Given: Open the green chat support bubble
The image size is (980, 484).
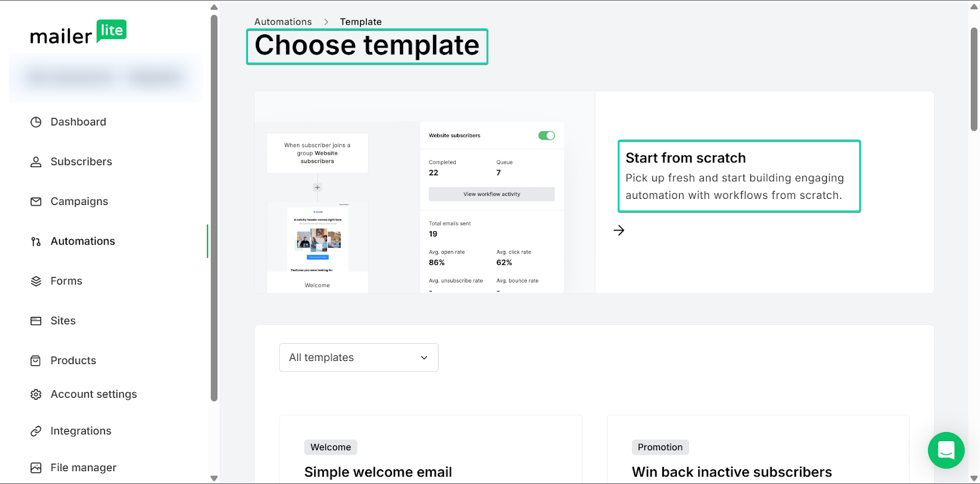Looking at the screenshot, I should tap(946, 450).
